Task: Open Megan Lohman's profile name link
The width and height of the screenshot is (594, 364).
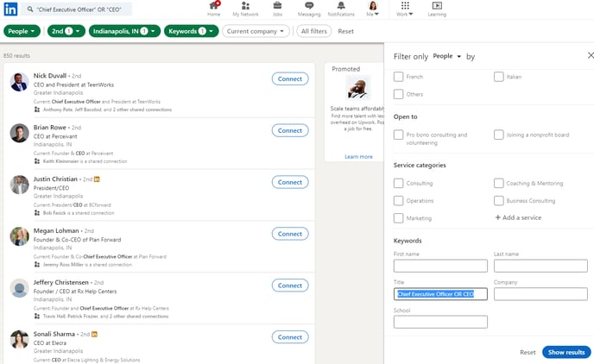Action: click(x=56, y=231)
